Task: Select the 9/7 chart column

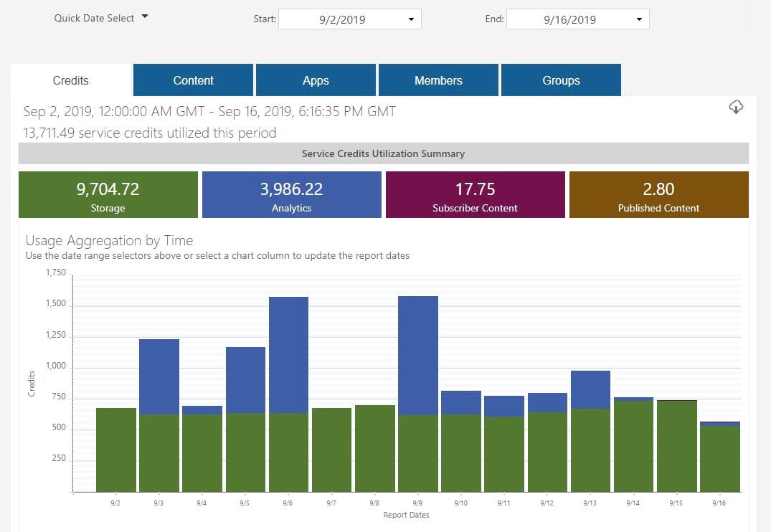Action: pyautogui.click(x=332, y=450)
